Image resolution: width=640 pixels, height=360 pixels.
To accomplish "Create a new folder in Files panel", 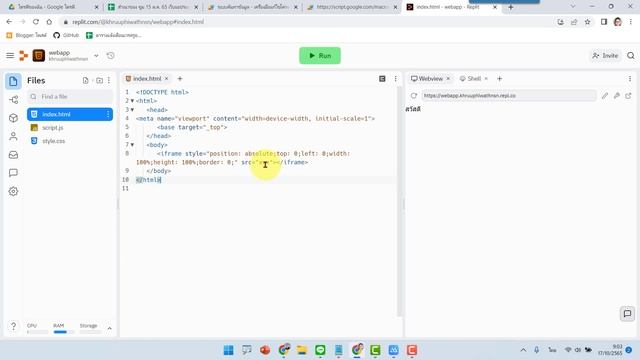I will [99, 80].
